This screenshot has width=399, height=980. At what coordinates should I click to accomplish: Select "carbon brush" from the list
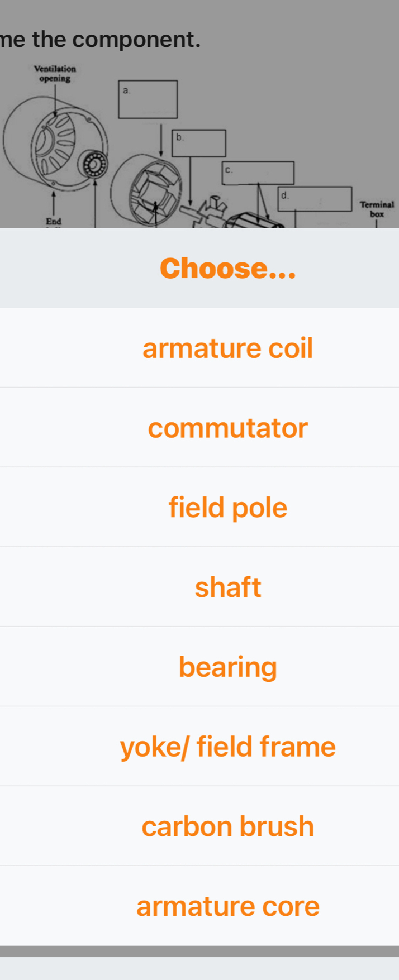(227, 826)
